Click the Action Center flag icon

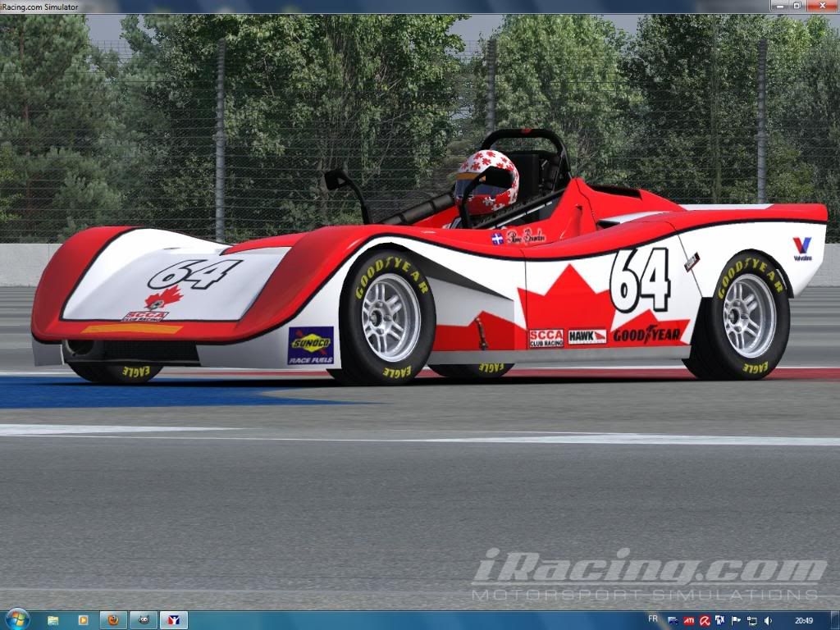click(x=736, y=620)
